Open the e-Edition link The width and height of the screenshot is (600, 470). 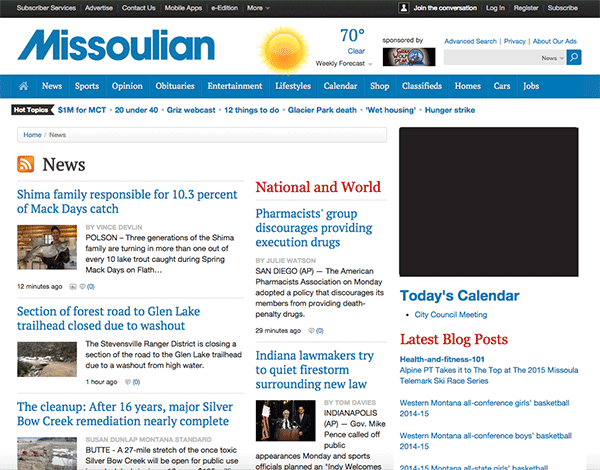pyautogui.click(x=224, y=8)
